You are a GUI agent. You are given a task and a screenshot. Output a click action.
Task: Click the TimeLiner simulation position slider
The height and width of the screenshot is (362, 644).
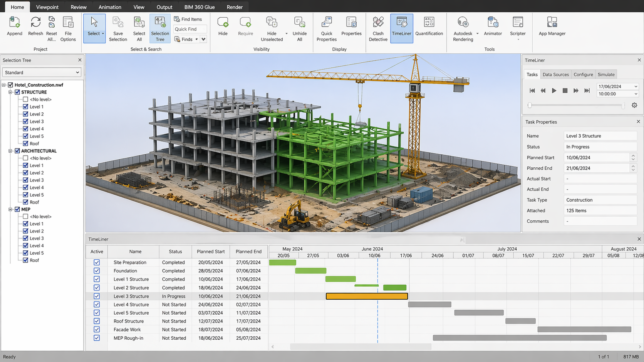(x=576, y=105)
